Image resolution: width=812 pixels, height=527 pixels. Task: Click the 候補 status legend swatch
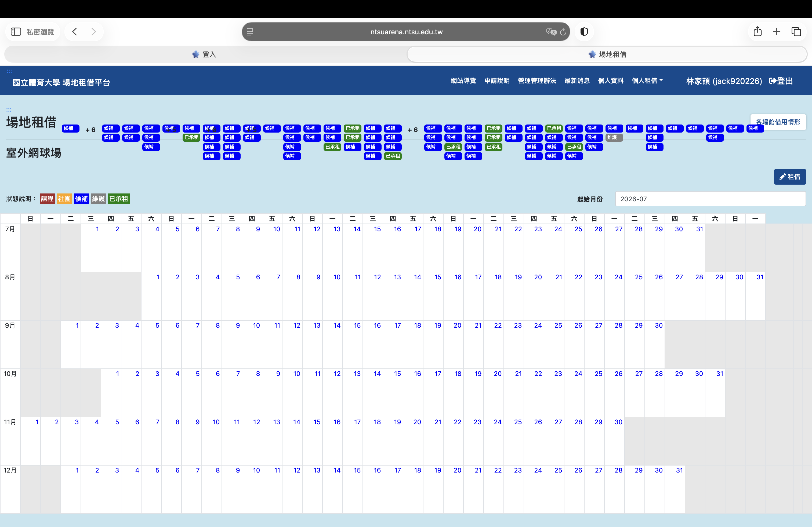[x=81, y=199]
